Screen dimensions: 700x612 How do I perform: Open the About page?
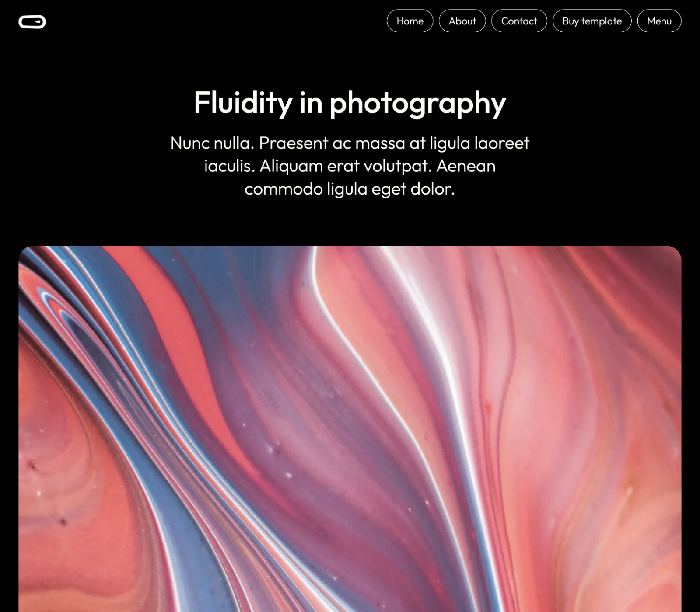pyautogui.click(x=462, y=21)
